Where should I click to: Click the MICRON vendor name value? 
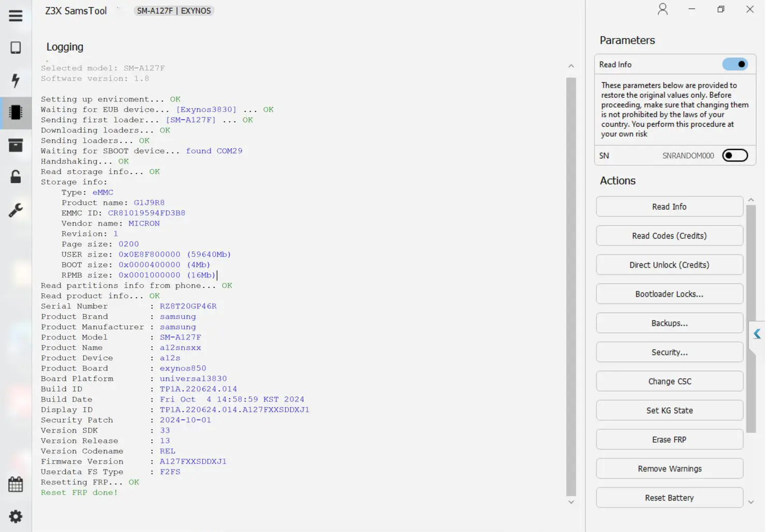pyautogui.click(x=144, y=223)
